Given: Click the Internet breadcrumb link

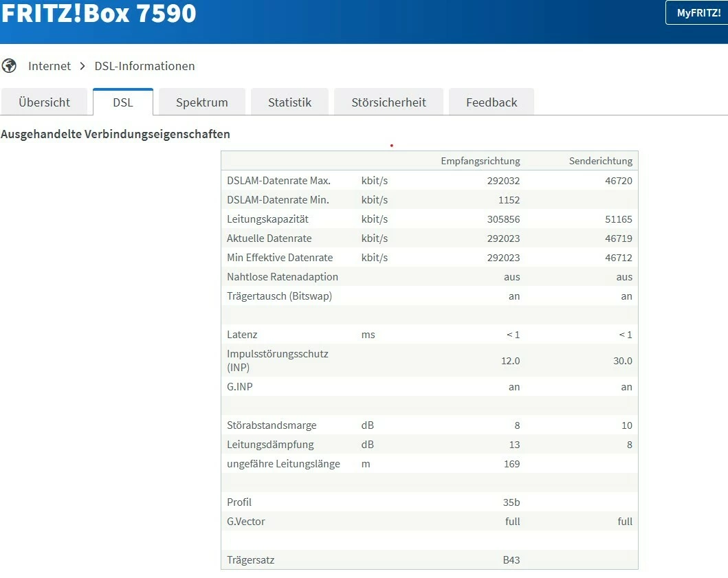Looking at the screenshot, I should click(x=49, y=66).
